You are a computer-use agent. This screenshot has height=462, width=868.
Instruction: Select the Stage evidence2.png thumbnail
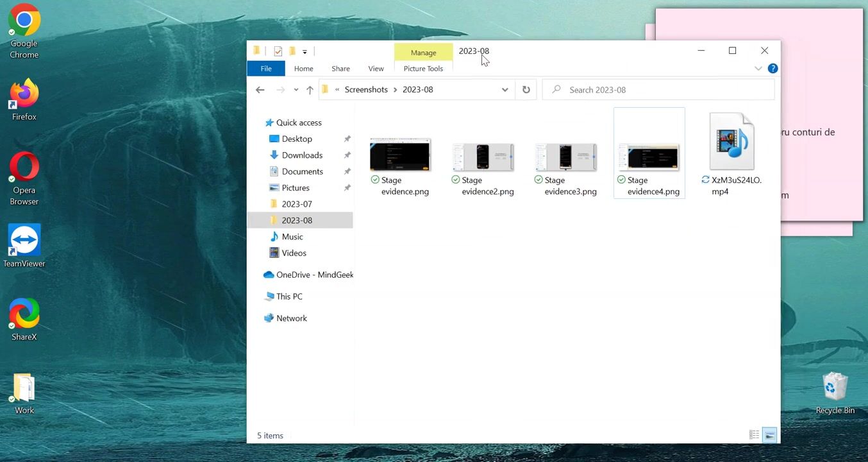point(483,157)
